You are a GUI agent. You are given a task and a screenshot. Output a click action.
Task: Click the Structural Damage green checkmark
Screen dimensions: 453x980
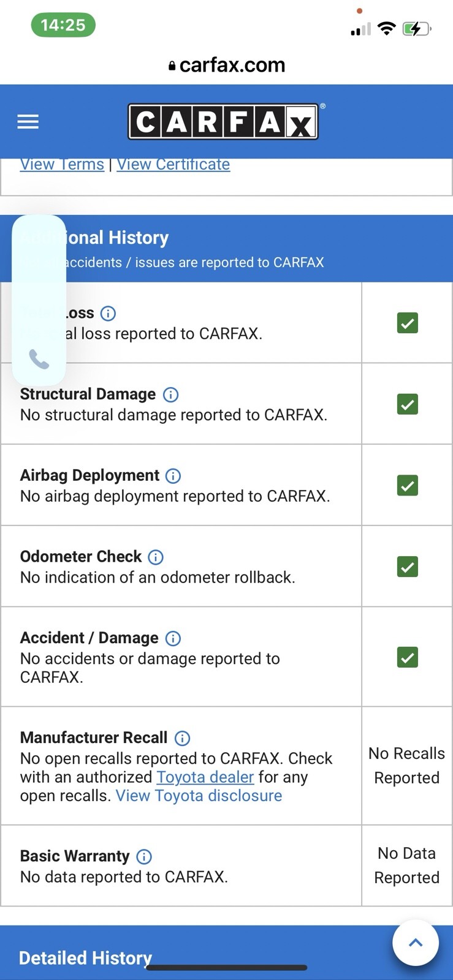point(407,404)
